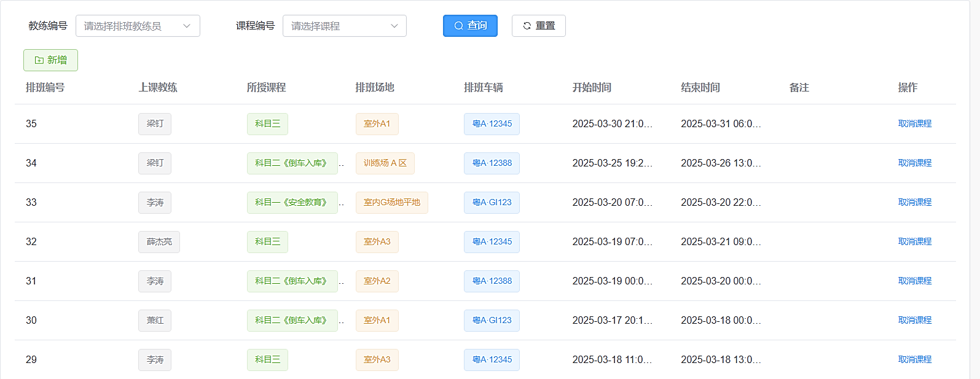Cancel the course for schedule 30

tap(914, 320)
